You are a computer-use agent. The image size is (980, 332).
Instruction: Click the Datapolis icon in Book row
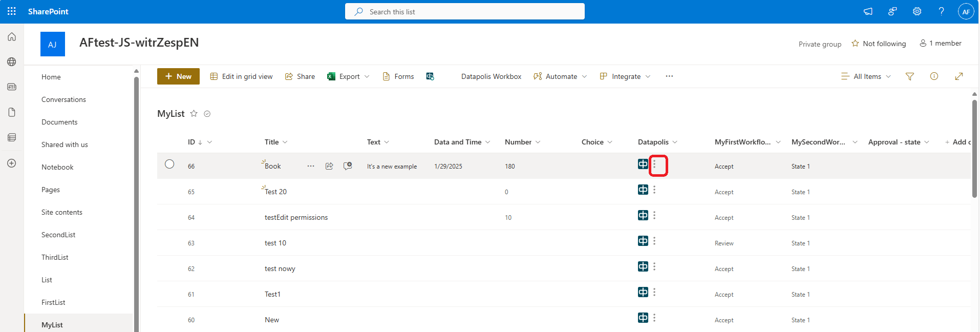[x=643, y=164]
